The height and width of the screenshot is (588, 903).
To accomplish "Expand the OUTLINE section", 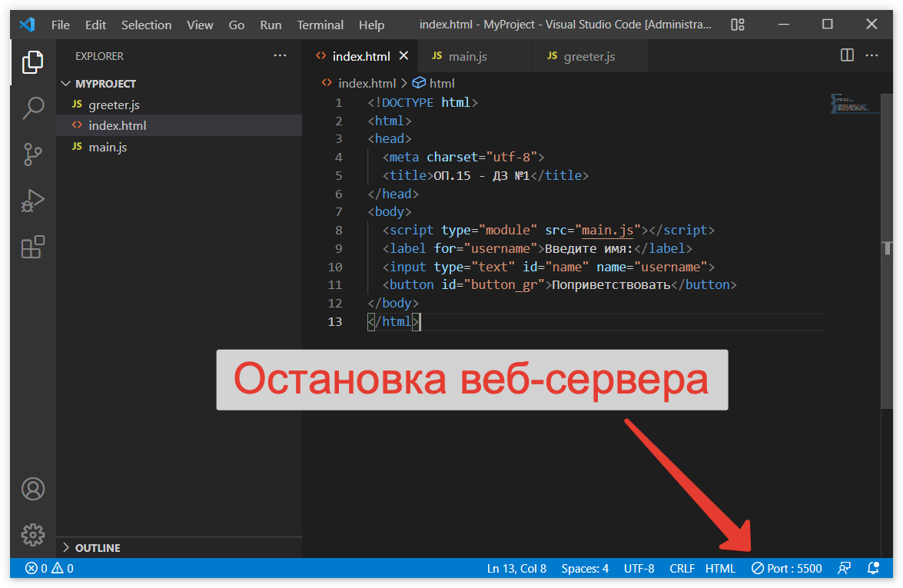I will point(97,548).
